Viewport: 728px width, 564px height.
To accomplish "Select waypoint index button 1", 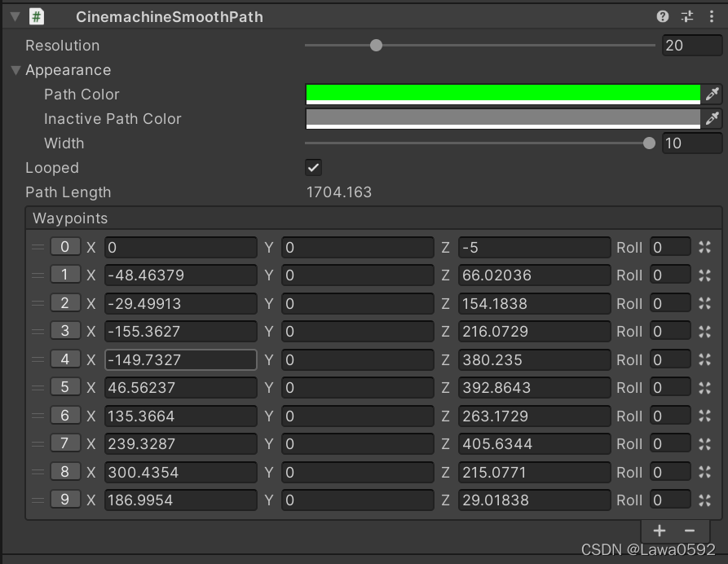I will coord(65,275).
